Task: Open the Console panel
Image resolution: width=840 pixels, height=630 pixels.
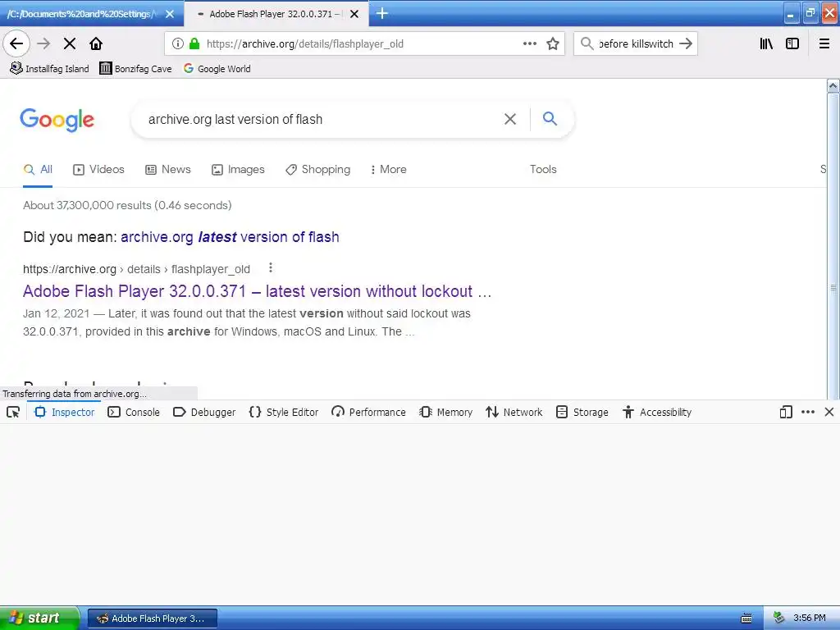Action: (x=134, y=412)
